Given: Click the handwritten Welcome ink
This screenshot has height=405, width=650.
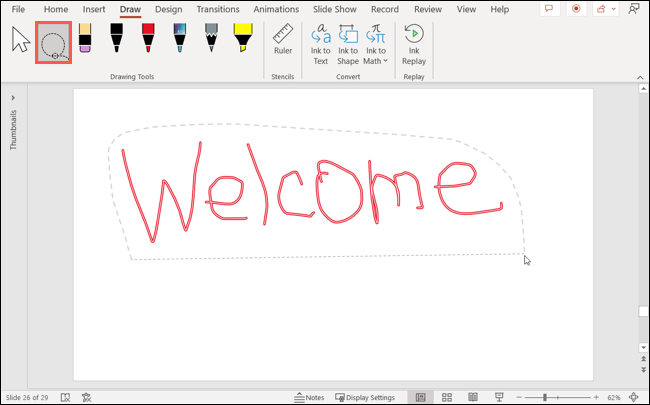Looking at the screenshot, I should [x=312, y=192].
